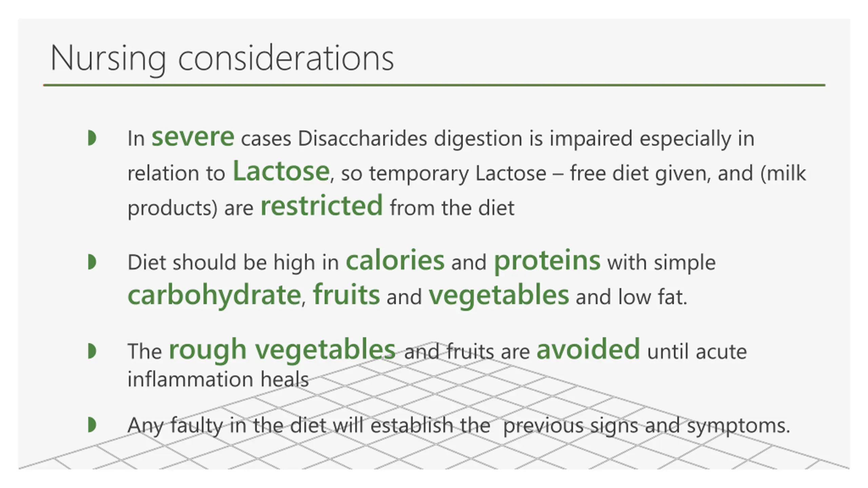Click the green word Lactose

point(281,171)
